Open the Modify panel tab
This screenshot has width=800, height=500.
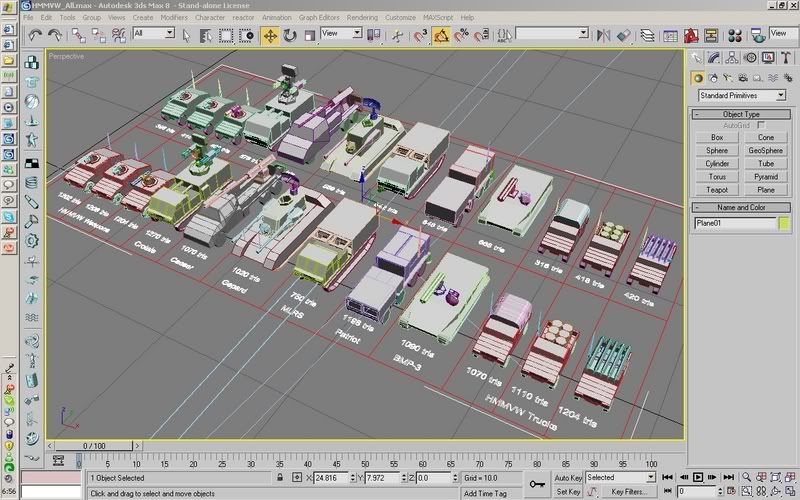click(714, 56)
